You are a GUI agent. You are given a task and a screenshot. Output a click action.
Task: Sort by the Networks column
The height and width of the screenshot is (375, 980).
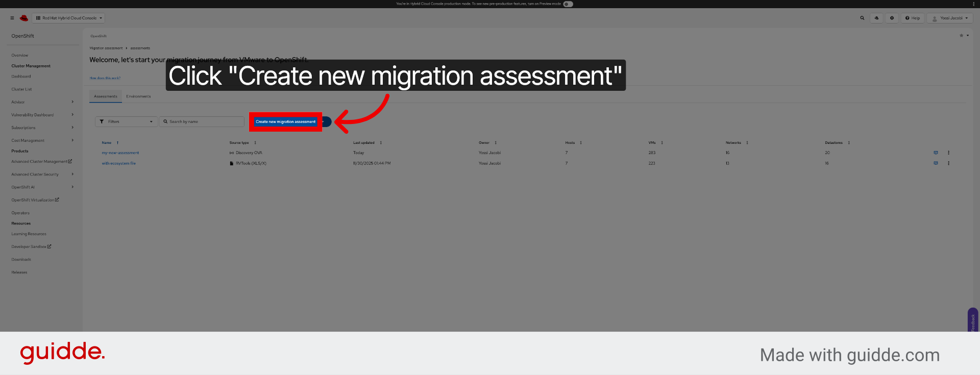pyautogui.click(x=747, y=143)
